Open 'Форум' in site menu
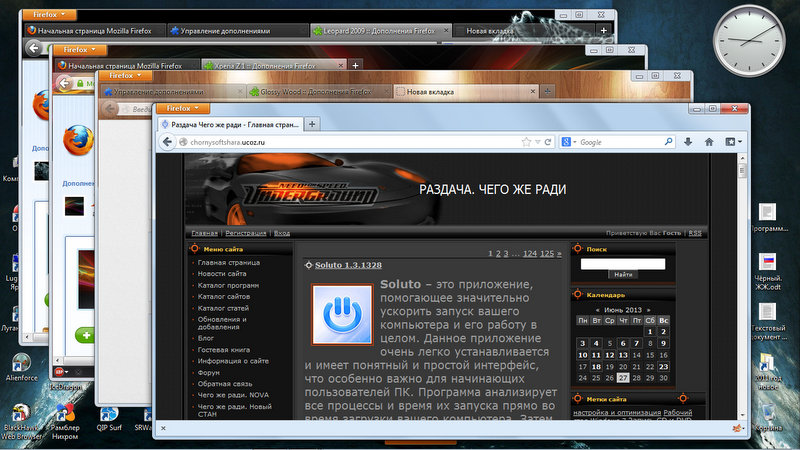This screenshot has width=800, height=450. (208, 372)
